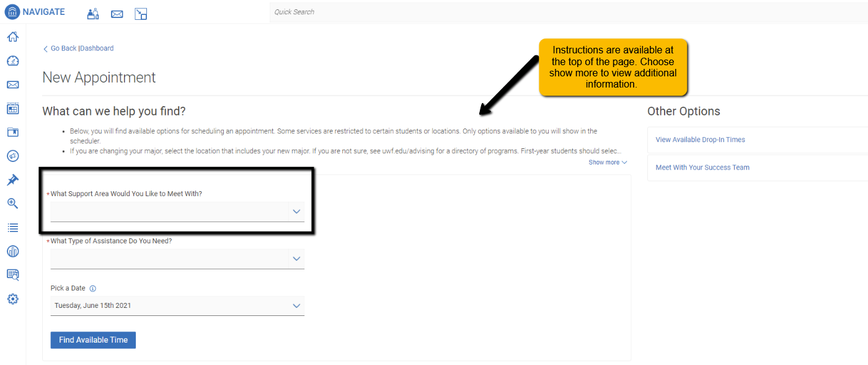Click the NAVIGATE brand text
Viewport: 868px width, 365px height.
tap(43, 12)
